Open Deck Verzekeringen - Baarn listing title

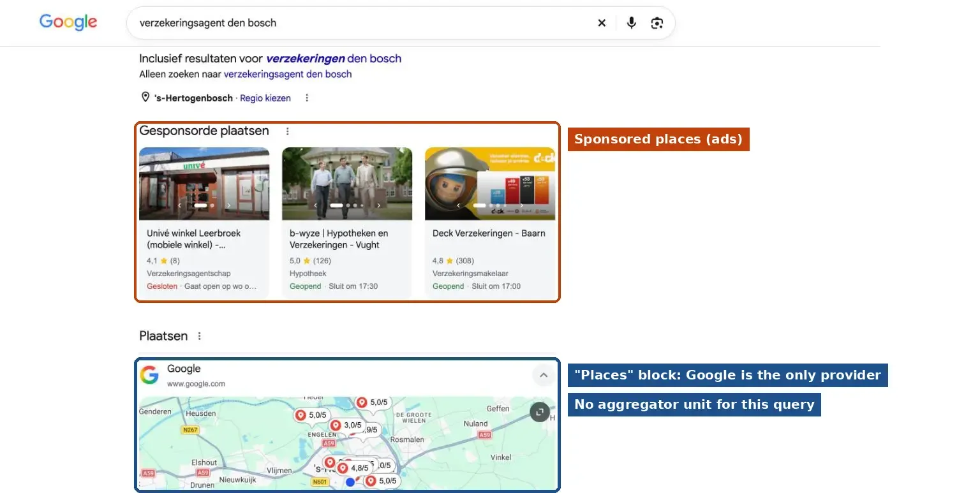(x=489, y=233)
